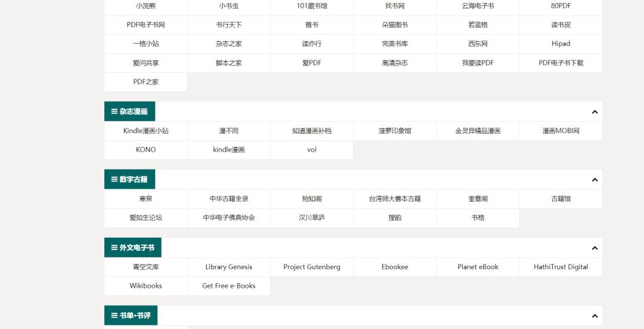The height and width of the screenshot is (329, 644).
Task: Open 我要读PDF link
Action: point(478,63)
